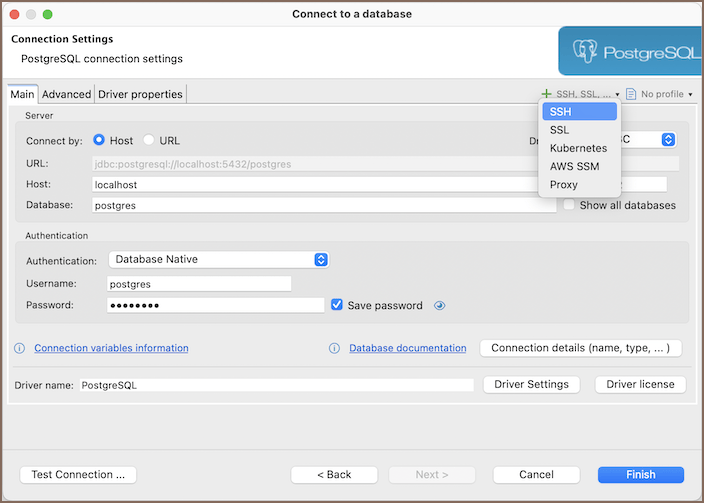Open the Database documentation link
Screen dimensions: 704x503
(407, 348)
